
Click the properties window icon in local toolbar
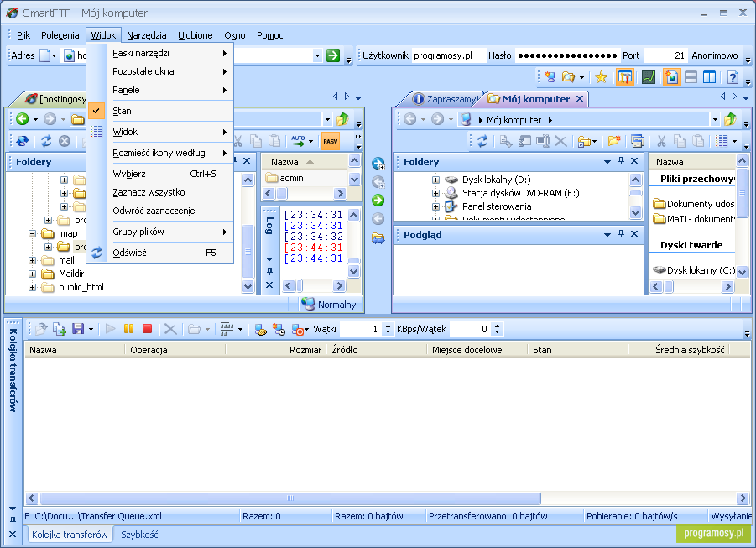click(638, 141)
